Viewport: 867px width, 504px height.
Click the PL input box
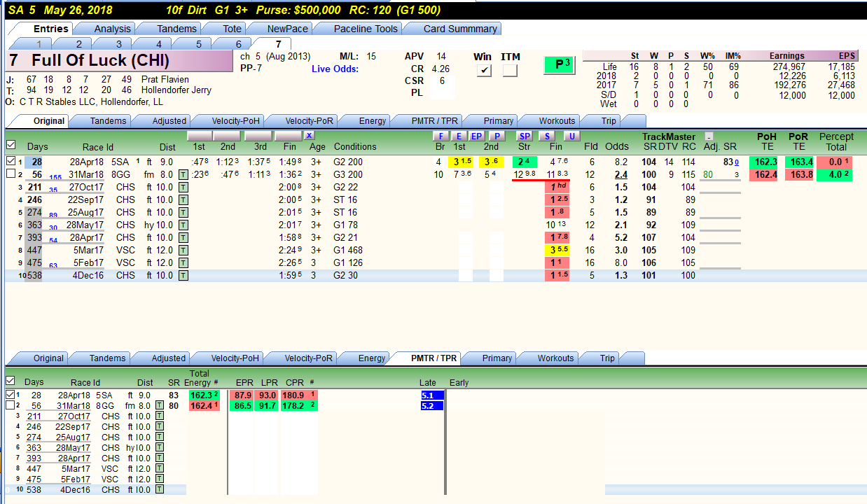click(x=443, y=92)
